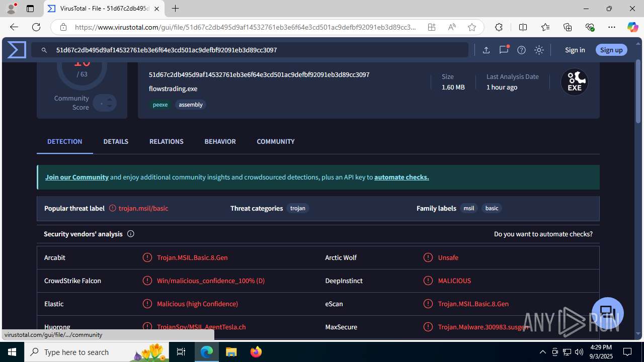Click the Elastic detection warning icon
This screenshot has width=644, height=362.
[147, 304]
